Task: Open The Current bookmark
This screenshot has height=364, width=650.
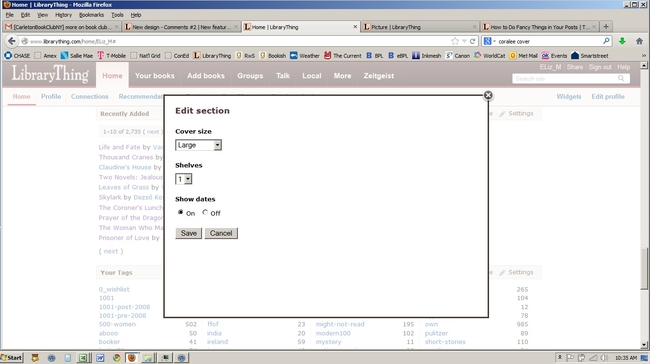Action: click(343, 56)
